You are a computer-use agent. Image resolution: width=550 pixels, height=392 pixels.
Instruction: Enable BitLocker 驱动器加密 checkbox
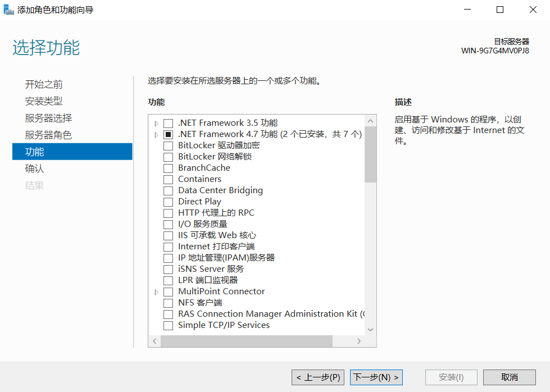[x=169, y=146]
